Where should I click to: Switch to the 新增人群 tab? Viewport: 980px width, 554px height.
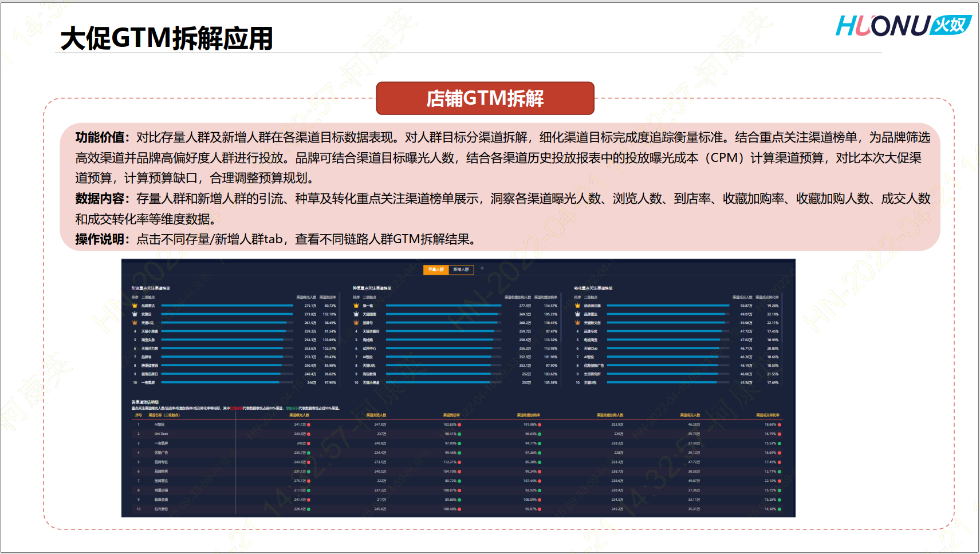pos(461,270)
